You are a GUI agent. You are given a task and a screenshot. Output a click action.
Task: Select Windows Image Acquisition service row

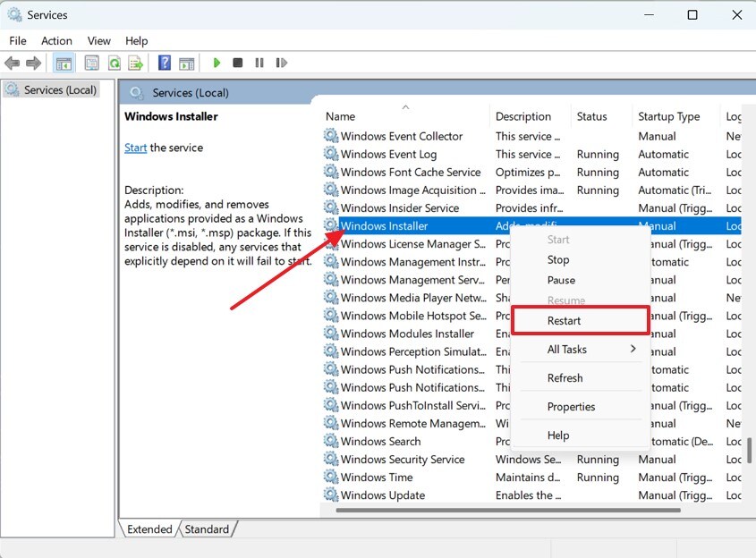click(531, 190)
